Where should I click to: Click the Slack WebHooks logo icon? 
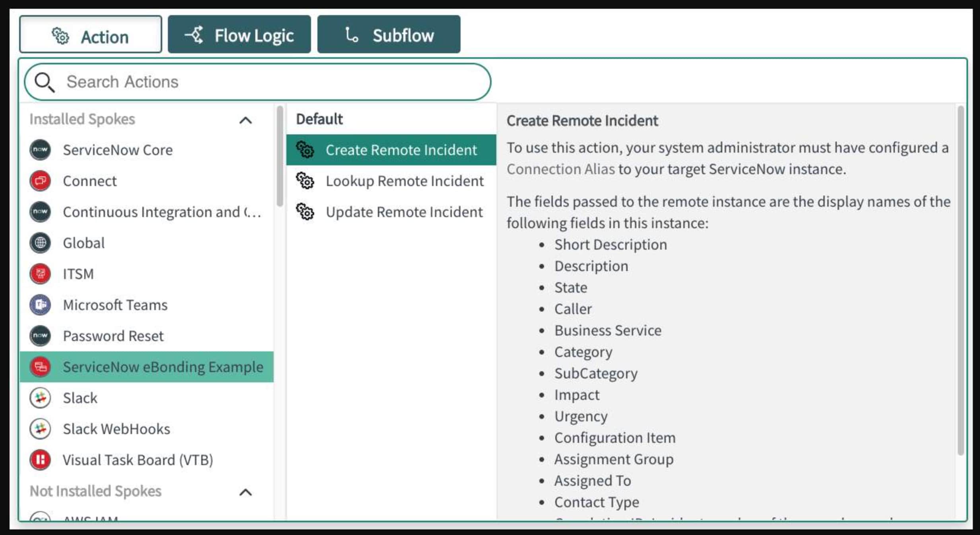[x=40, y=429]
